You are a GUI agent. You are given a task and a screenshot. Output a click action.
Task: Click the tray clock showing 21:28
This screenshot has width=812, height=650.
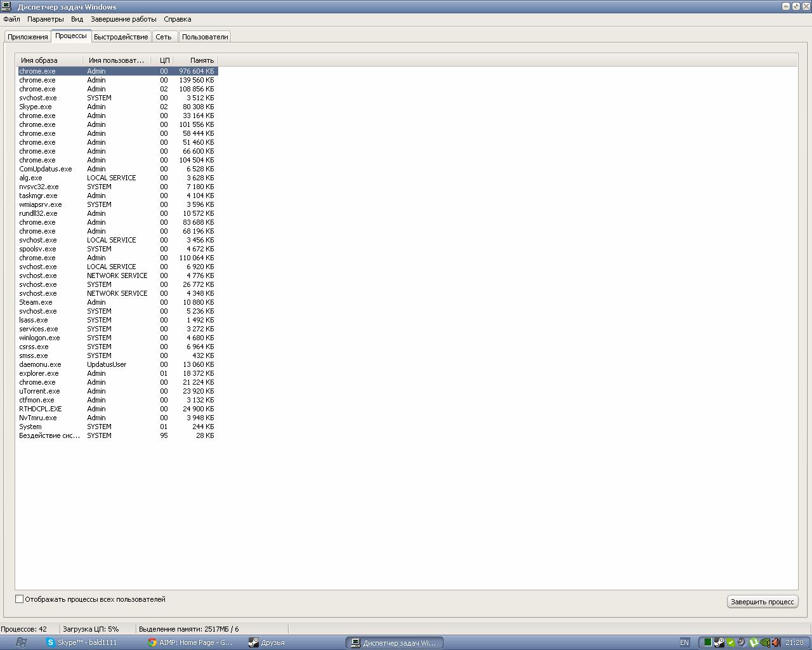[794, 642]
